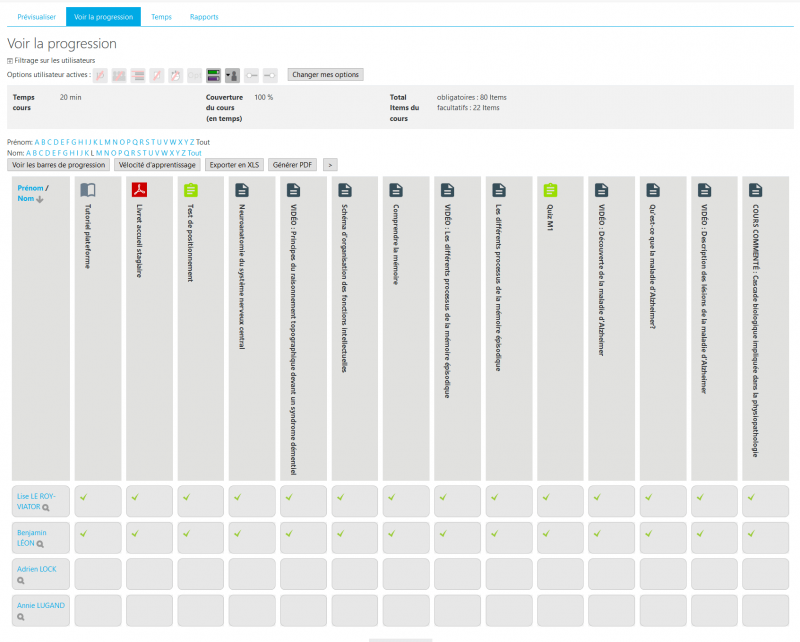Toggle the first crossed-out red option icon
Viewport: 800px width, 642px height.
click(100, 75)
